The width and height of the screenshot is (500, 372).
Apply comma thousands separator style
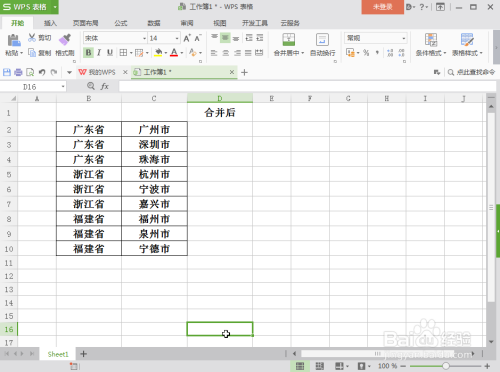(377, 53)
